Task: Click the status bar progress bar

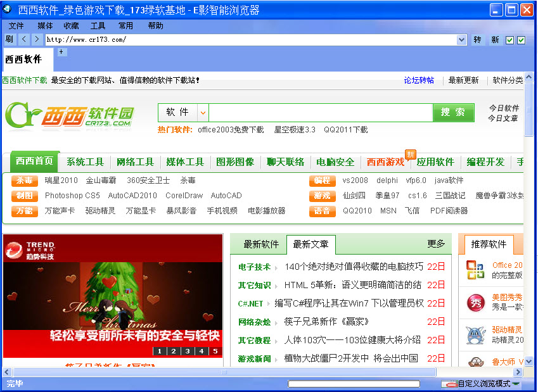Action: (354, 384)
